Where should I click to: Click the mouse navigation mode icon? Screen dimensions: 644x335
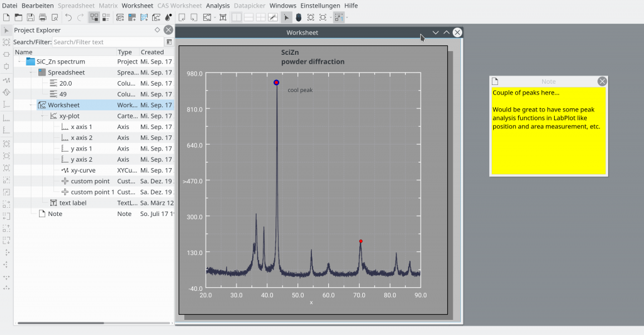pos(298,17)
